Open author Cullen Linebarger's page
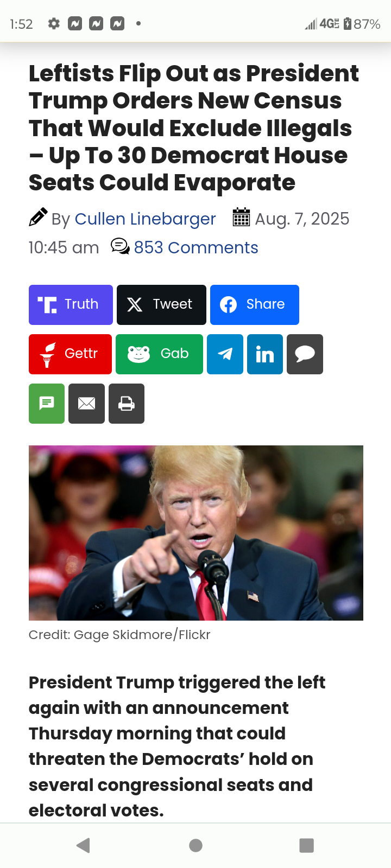Screen dimensions: 391x868 [x=145, y=219]
